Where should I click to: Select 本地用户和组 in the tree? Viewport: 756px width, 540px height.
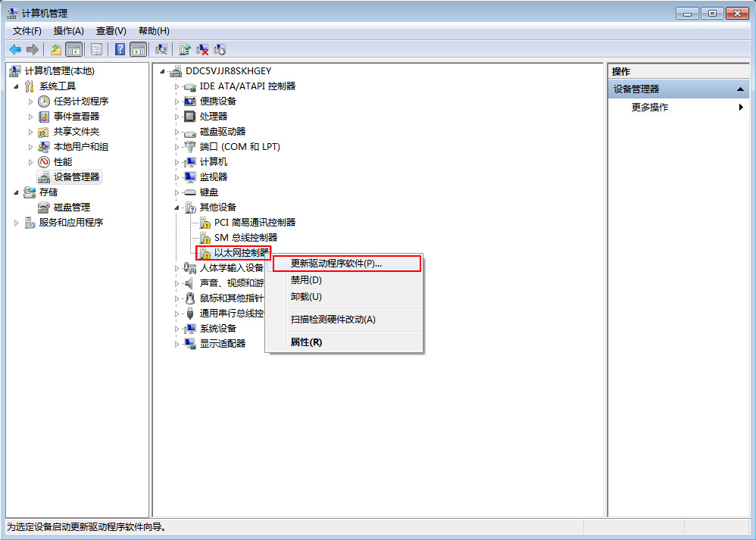81,147
